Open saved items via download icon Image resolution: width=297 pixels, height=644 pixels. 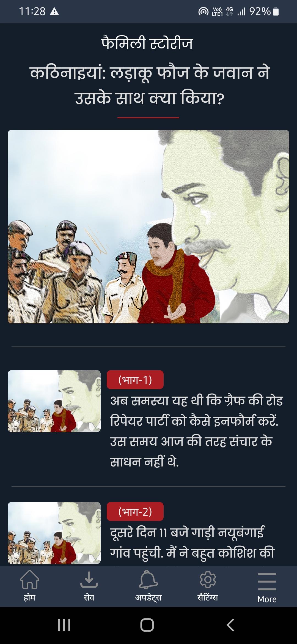[89, 579]
